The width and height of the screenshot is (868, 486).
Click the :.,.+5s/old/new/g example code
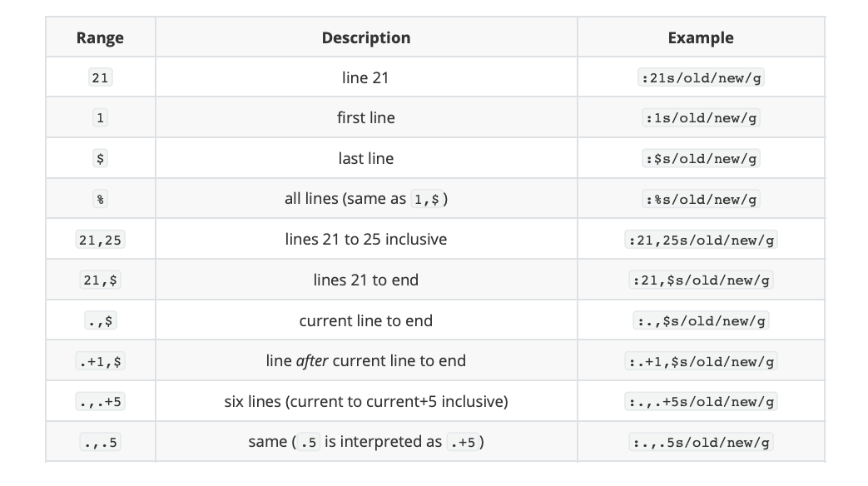[x=701, y=402]
